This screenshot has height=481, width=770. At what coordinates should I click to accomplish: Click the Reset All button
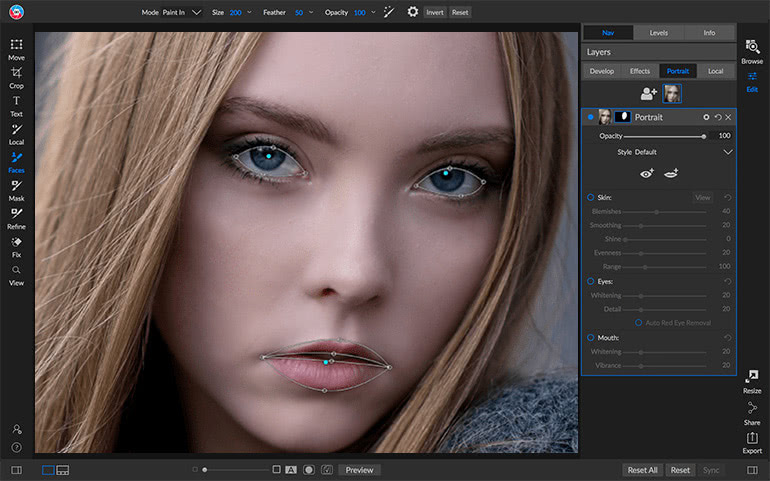(642, 470)
